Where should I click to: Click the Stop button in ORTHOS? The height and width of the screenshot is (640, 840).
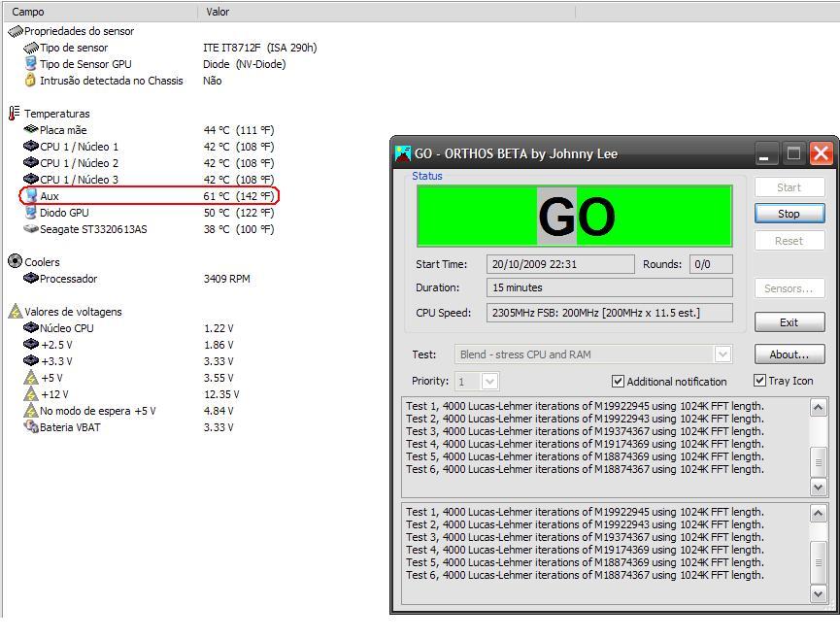(790, 214)
